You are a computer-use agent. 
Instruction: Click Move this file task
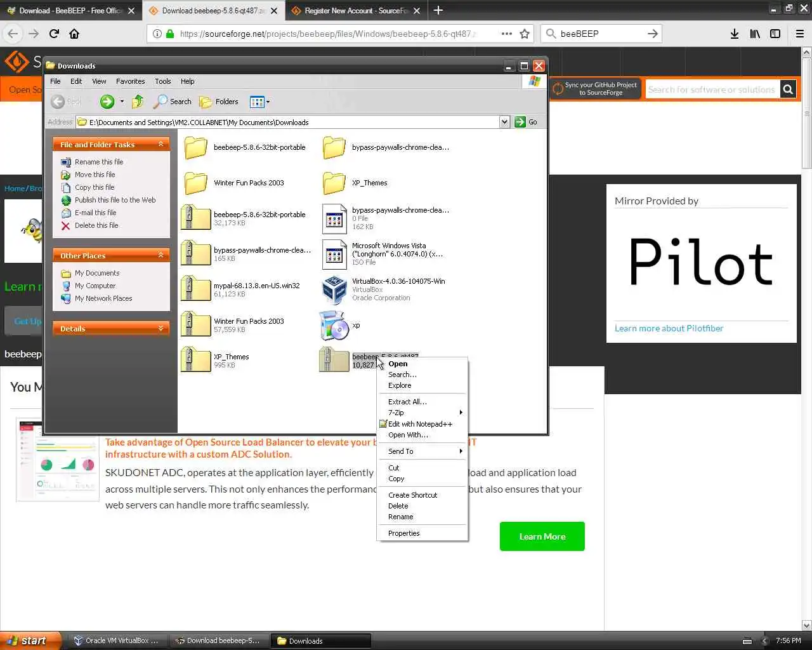(95, 175)
